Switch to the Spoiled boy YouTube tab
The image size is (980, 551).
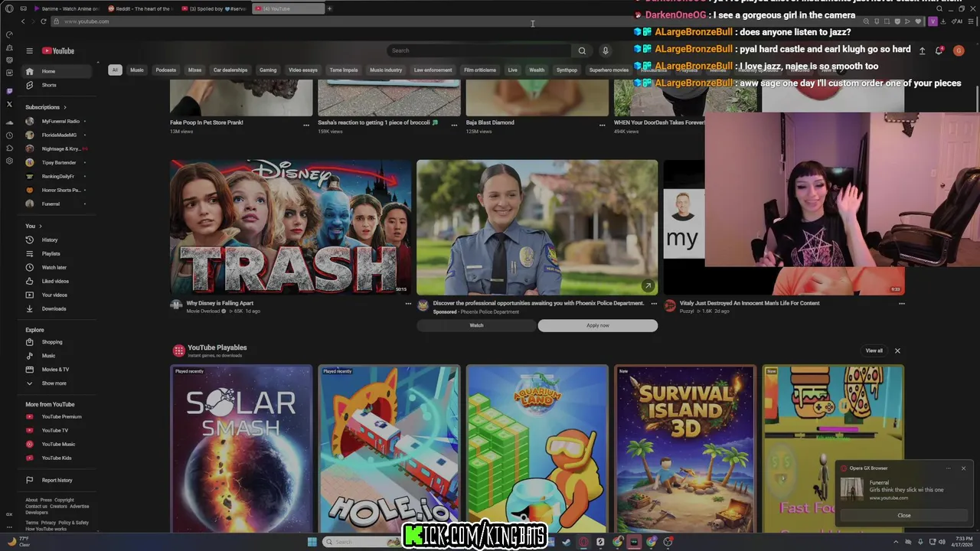tap(213, 8)
